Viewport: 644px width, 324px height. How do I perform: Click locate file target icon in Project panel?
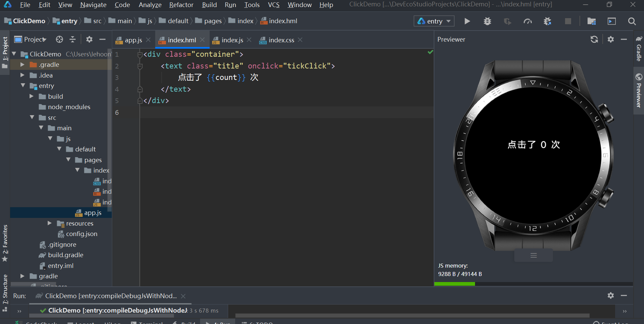[59, 39]
